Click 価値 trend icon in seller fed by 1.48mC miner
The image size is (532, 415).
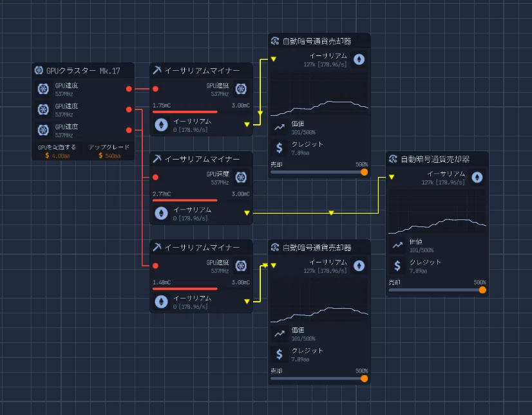coord(280,334)
